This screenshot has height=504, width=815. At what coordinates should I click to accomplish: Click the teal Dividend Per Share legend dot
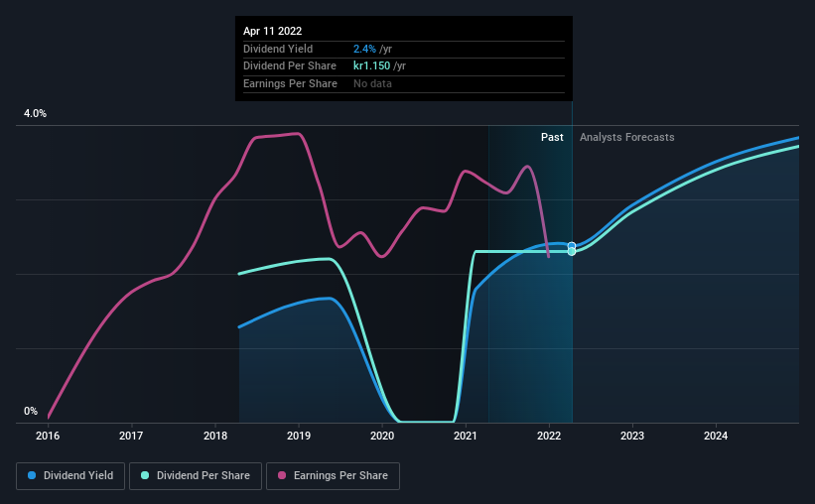tap(145, 475)
